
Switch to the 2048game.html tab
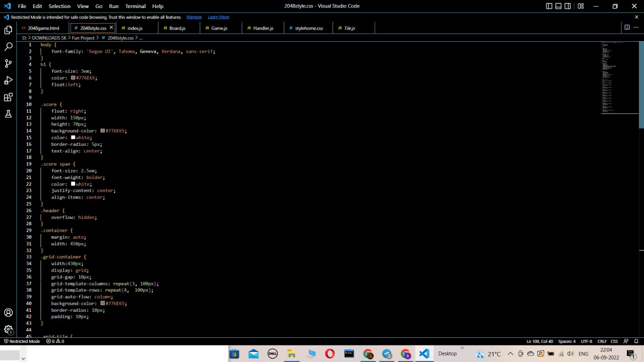pyautogui.click(x=43, y=28)
